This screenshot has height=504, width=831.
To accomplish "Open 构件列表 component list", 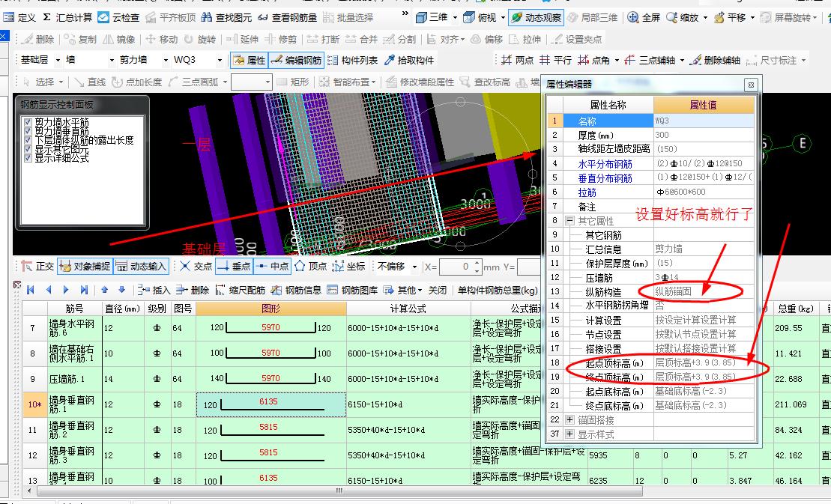I will pos(353,61).
